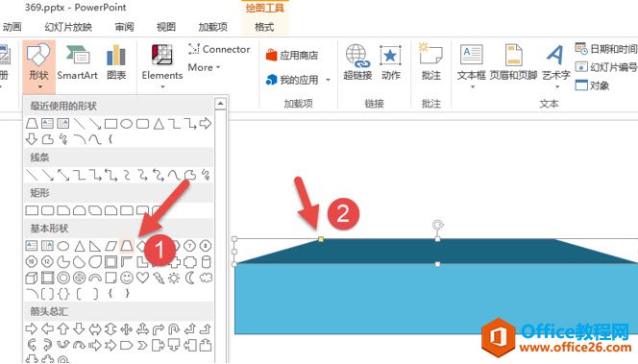This screenshot has width=638, height=364.
Task: Pick the trapezoid in 最近使用的形状
Action: (x=32, y=123)
